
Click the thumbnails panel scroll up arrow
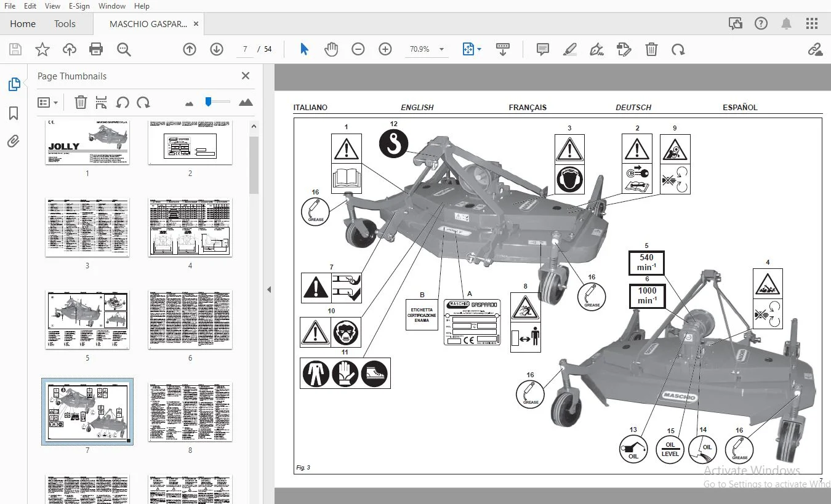click(x=254, y=126)
